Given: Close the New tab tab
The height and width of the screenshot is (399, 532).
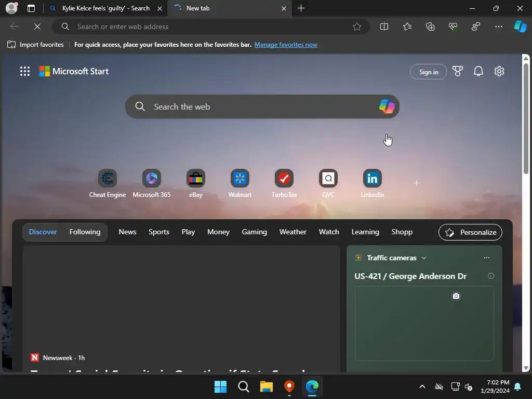Looking at the screenshot, I should point(284,8).
